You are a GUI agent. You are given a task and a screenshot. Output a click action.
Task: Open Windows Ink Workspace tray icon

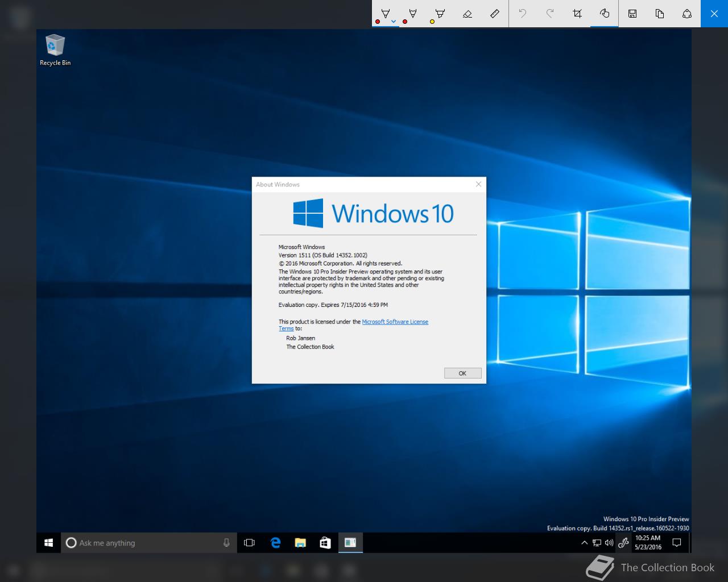[623, 543]
